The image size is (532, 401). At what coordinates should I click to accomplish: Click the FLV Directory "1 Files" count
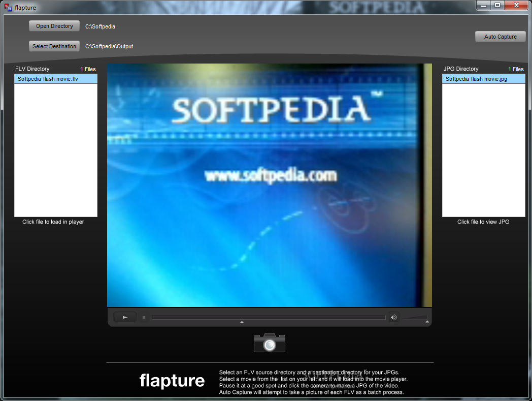pyautogui.click(x=88, y=69)
